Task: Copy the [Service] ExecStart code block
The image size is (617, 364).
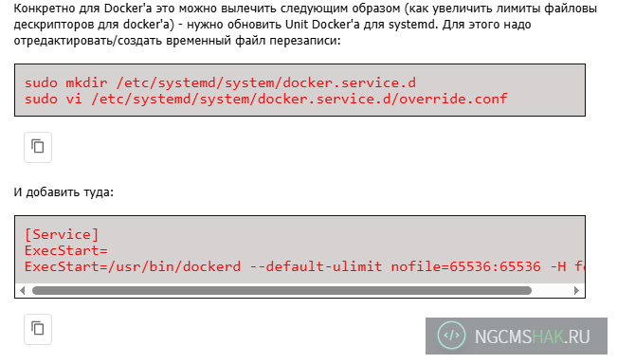Action: click(38, 329)
